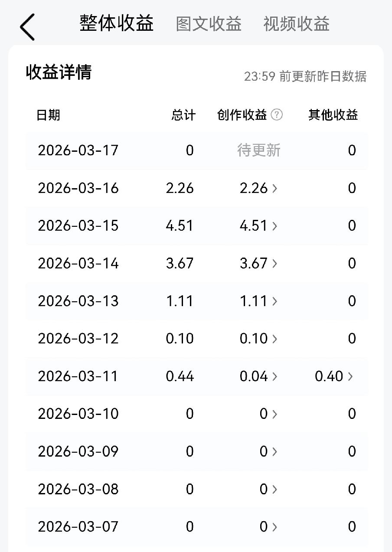Click the 日期 column header
The height and width of the screenshot is (552, 392).
pyautogui.click(x=49, y=114)
